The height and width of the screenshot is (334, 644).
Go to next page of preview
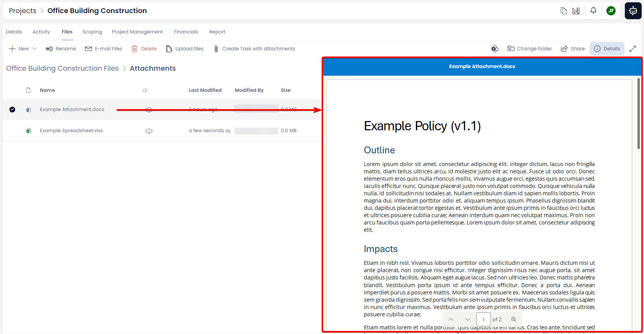[x=467, y=319]
